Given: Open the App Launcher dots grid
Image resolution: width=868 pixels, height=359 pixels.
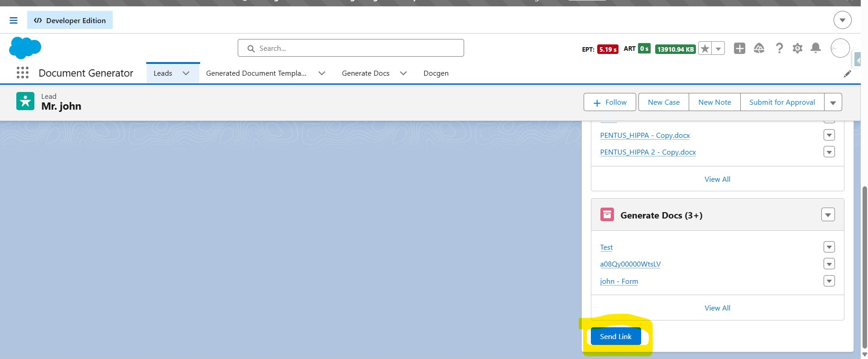Looking at the screenshot, I should click(22, 73).
